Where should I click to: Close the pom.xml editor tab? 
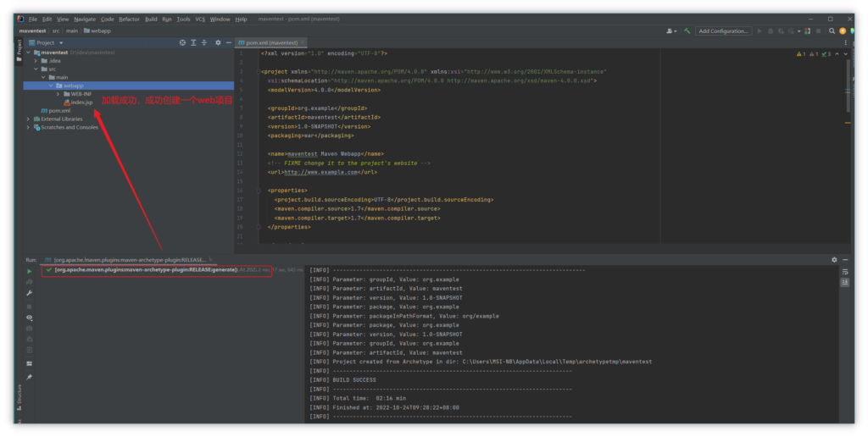(303, 42)
